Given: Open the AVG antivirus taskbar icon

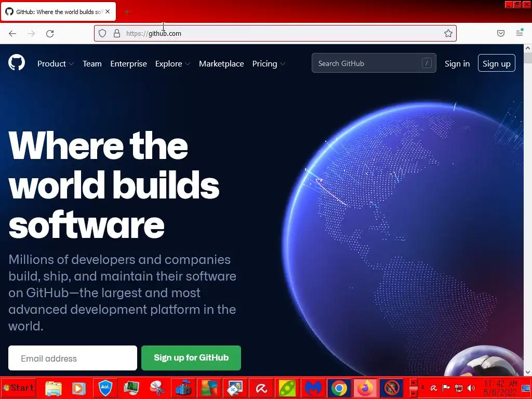Looking at the screenshot, I should tap(209, 388).
